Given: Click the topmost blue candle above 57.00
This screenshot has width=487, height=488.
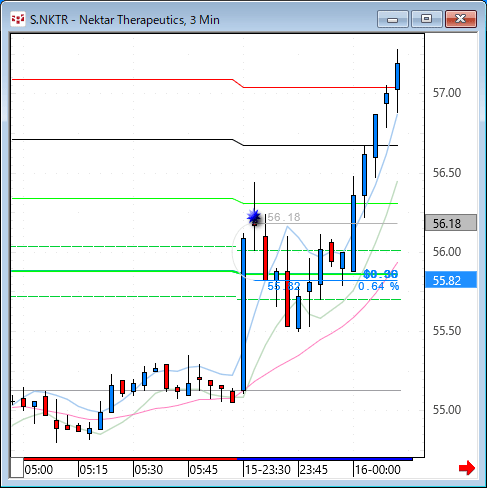Looking at the screenshot, I should 397,76.
